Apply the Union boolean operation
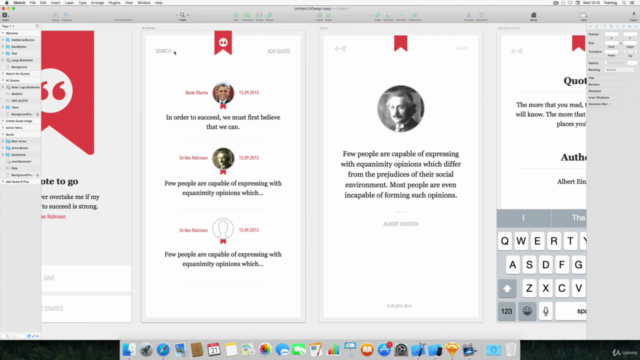Image resolution: width=640 pixels, height=360 pixels. coord(378,16)
